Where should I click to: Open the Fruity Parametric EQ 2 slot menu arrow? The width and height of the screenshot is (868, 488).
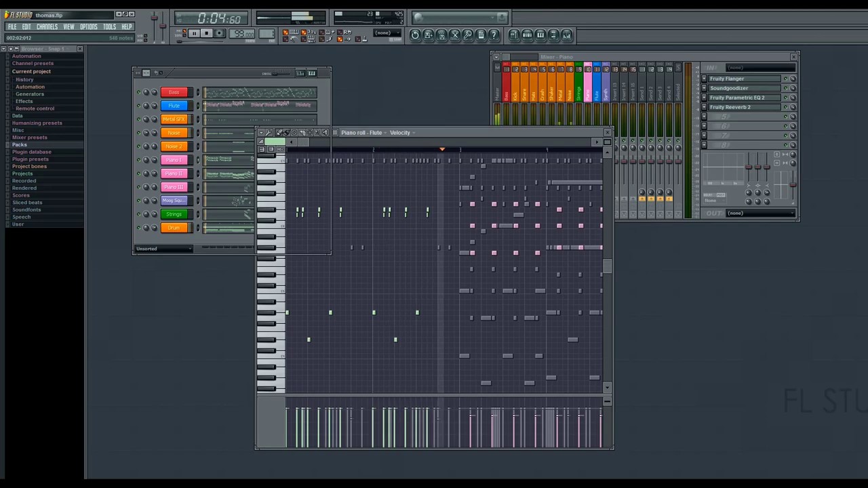704,98
